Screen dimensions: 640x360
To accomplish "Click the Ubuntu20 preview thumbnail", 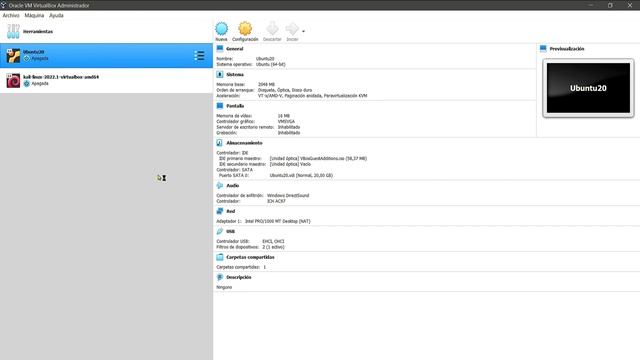I will pos(588,88).
